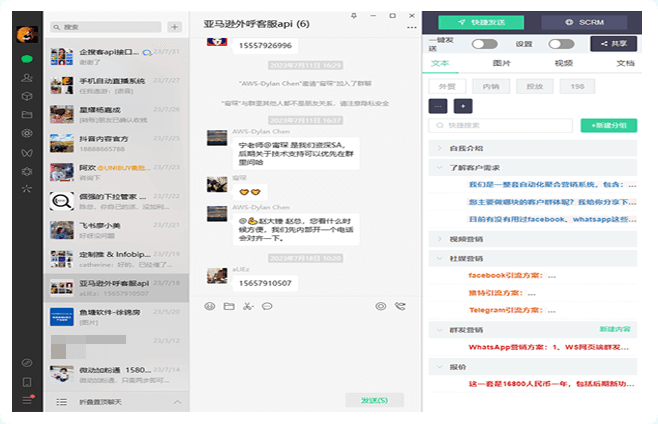Start a voice call with phone icon
Viewport: 658px width, 424px height.
point(400,306)
